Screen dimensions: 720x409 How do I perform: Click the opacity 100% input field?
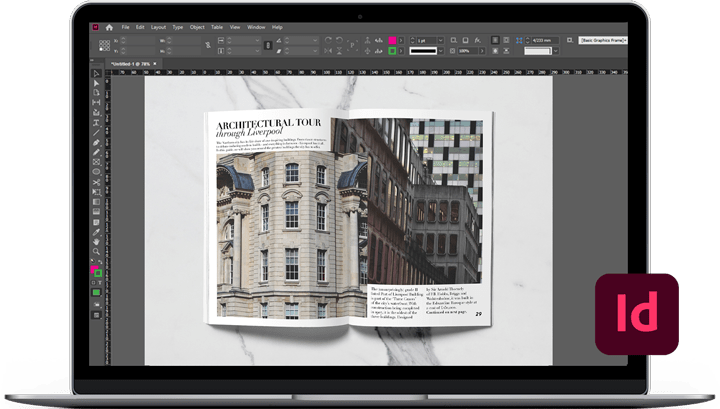point(468,51)
